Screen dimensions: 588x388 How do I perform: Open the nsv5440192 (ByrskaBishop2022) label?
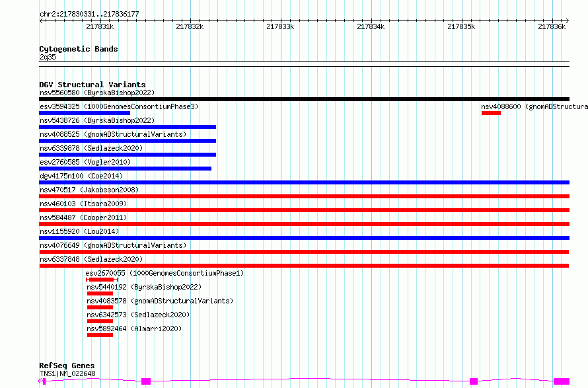point(144,287)
